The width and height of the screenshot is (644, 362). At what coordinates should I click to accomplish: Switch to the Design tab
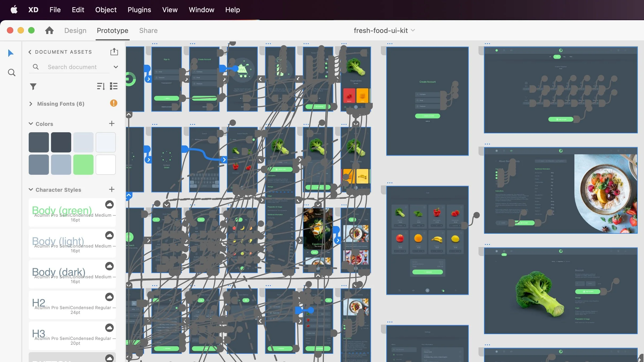point(75,31)
